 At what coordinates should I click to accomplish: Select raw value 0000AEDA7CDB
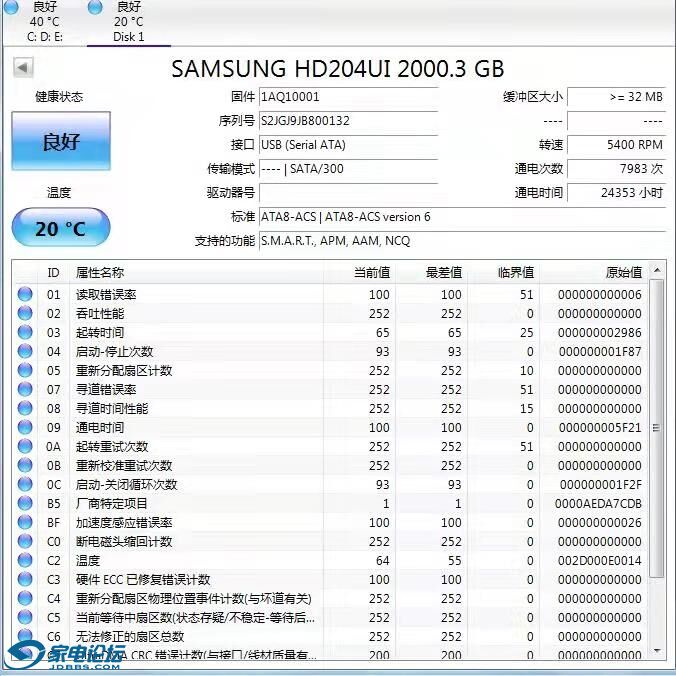point(598,504)
